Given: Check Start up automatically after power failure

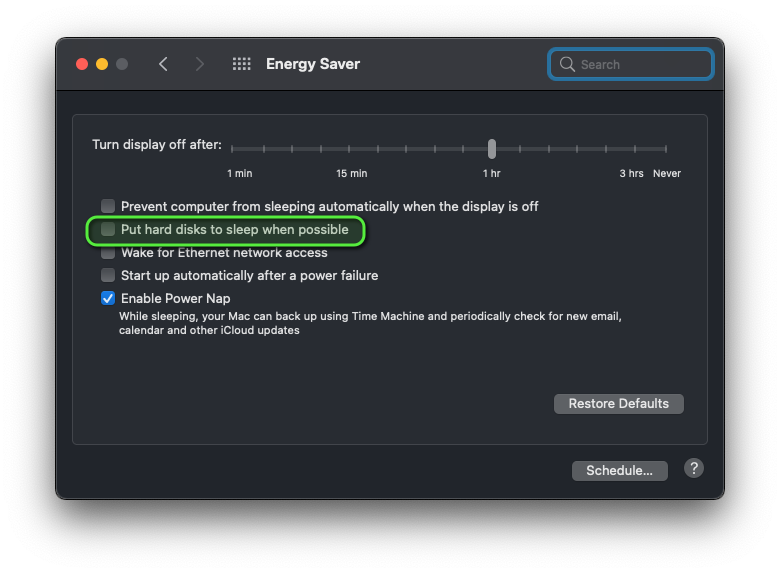Looking at the screenshot, I should (108, 275).
